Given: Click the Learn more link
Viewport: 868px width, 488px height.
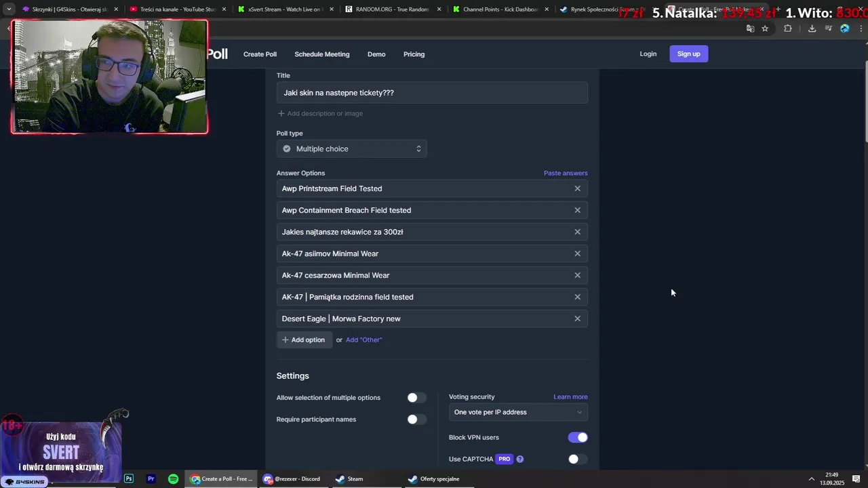Looking at the screenshot, I should click(x=570, y=396).
